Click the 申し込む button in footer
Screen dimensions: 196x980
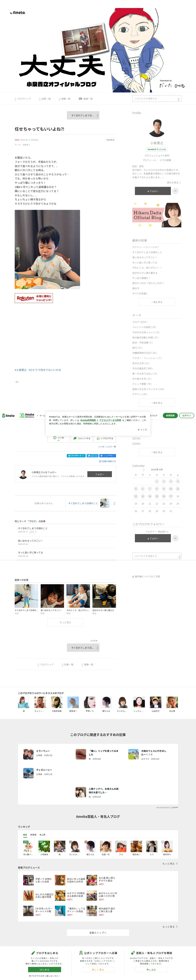[151, 969]
